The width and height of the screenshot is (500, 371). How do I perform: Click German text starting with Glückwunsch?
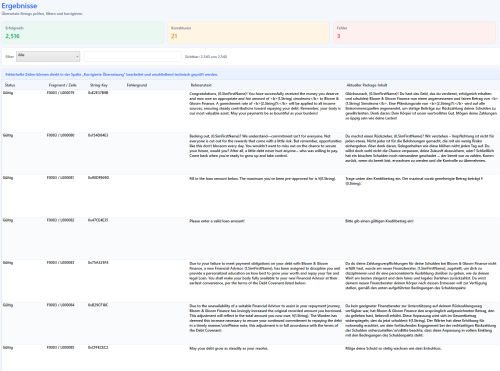coord(421,106)
